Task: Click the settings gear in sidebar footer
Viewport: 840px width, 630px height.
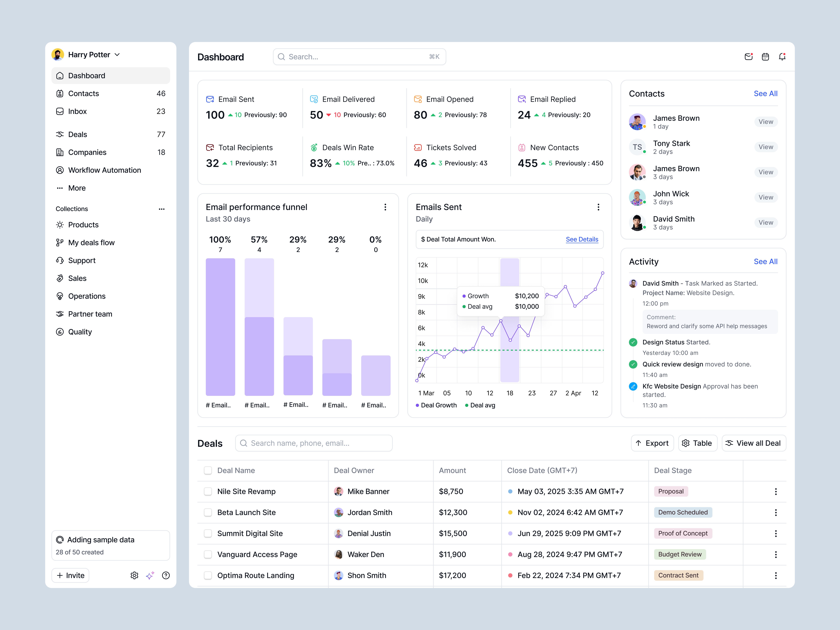Action: (134, 575)
